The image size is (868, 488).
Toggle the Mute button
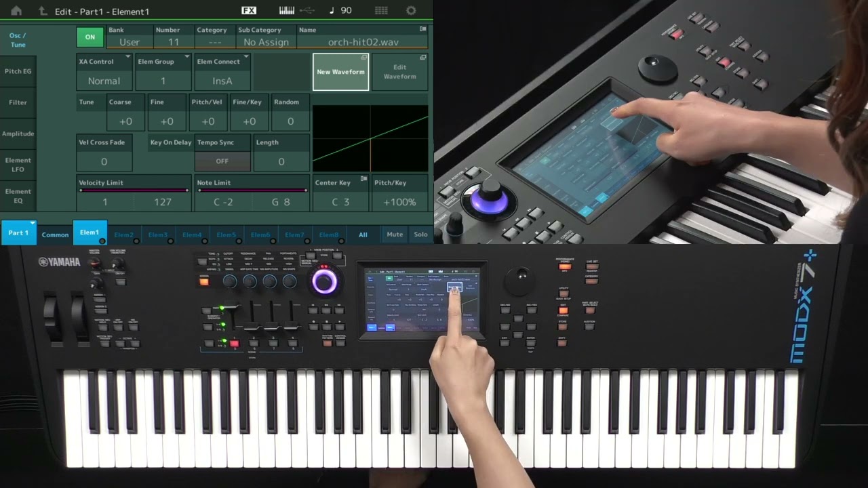click(395, 235)
